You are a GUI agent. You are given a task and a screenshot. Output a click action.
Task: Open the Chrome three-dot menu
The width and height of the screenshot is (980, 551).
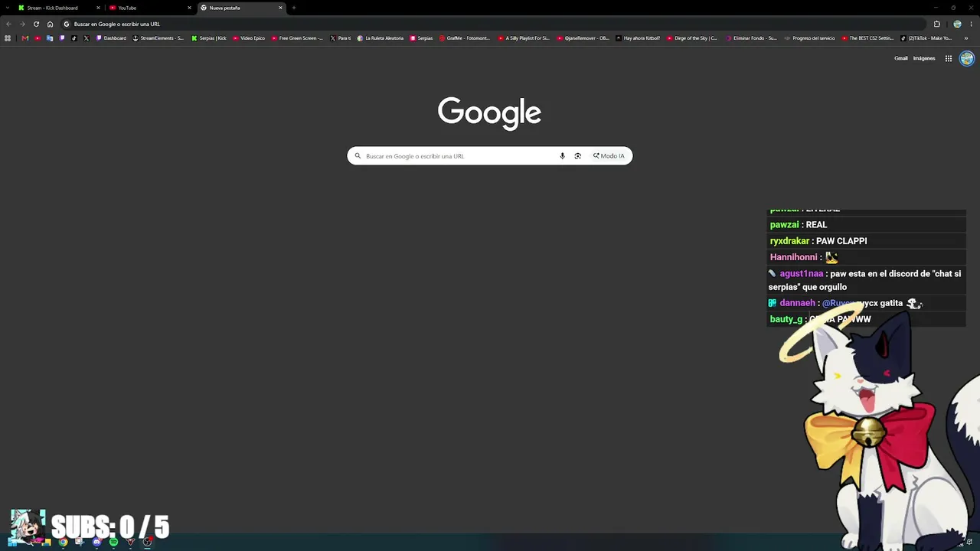coord(971,24)
